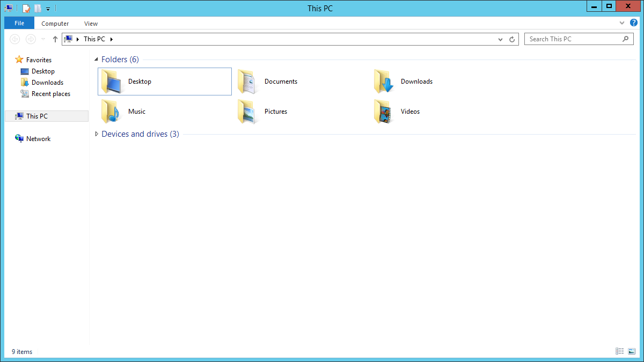Open the Customize Quick Access Toolbar dropdown
The image size is (644, 362).
click(x=48, y=9)
